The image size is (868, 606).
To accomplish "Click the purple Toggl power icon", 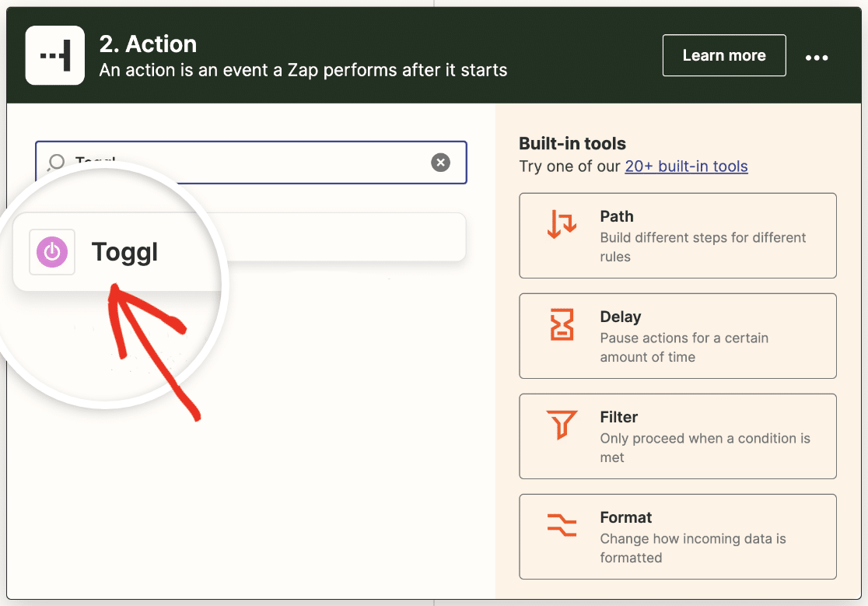I will (52, 252).
